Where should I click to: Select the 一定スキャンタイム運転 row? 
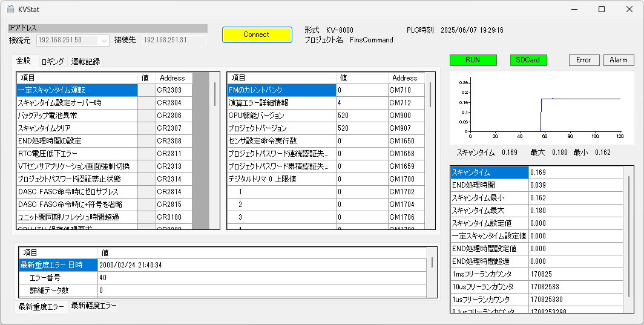77,90
